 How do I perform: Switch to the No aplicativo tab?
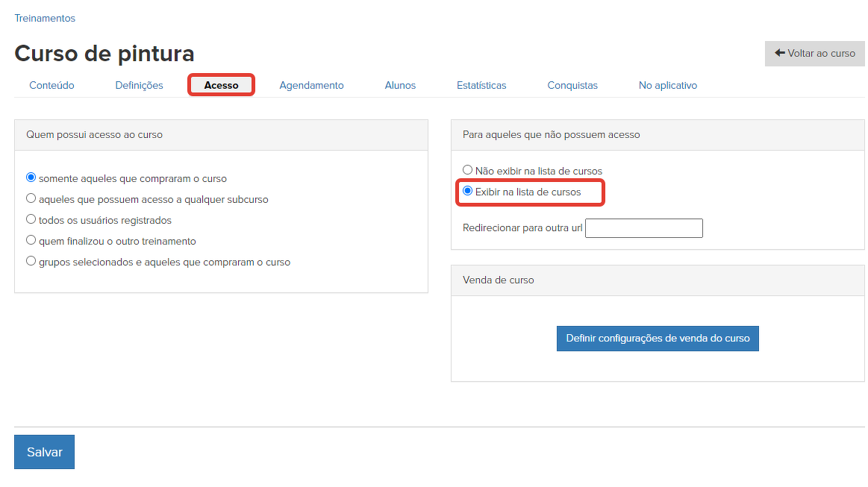(667, 85)
